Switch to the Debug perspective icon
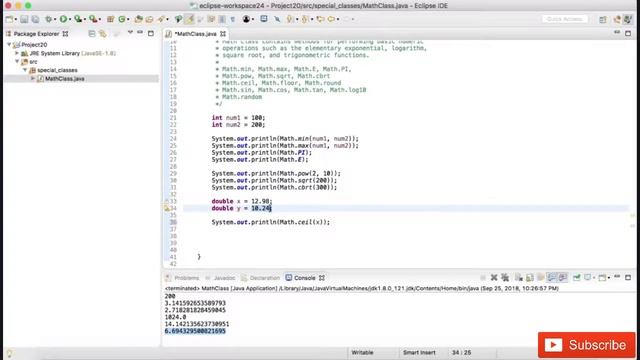 tap(629, 19)
